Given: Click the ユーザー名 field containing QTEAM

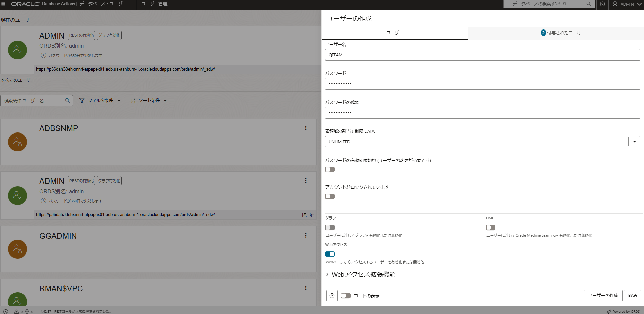Looking at the screenshot, I should [482, 55].
